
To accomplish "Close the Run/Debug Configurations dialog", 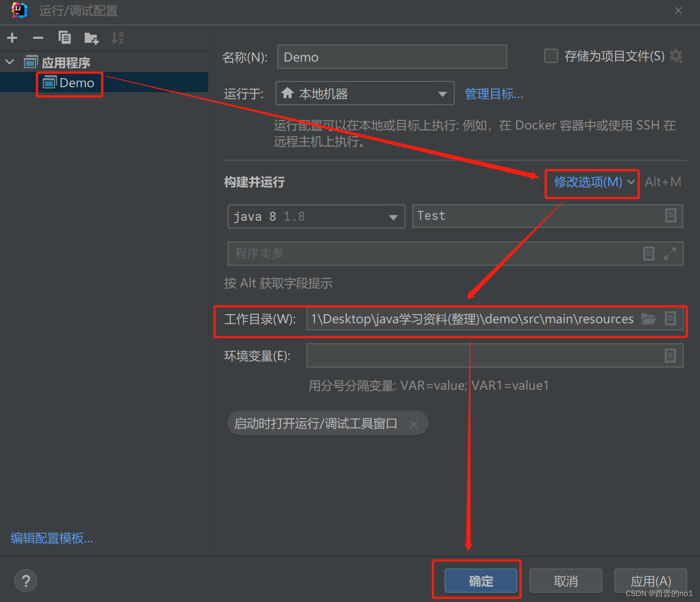I will tap(678, 10).
